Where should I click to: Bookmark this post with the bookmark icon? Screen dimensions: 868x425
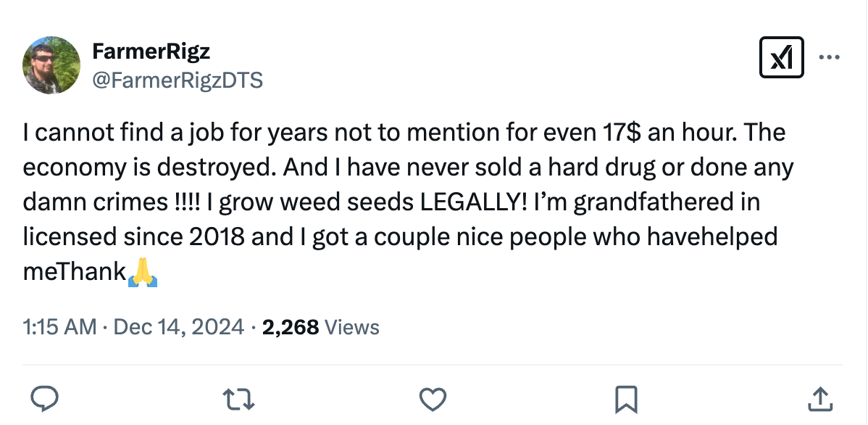coord(626,398)
